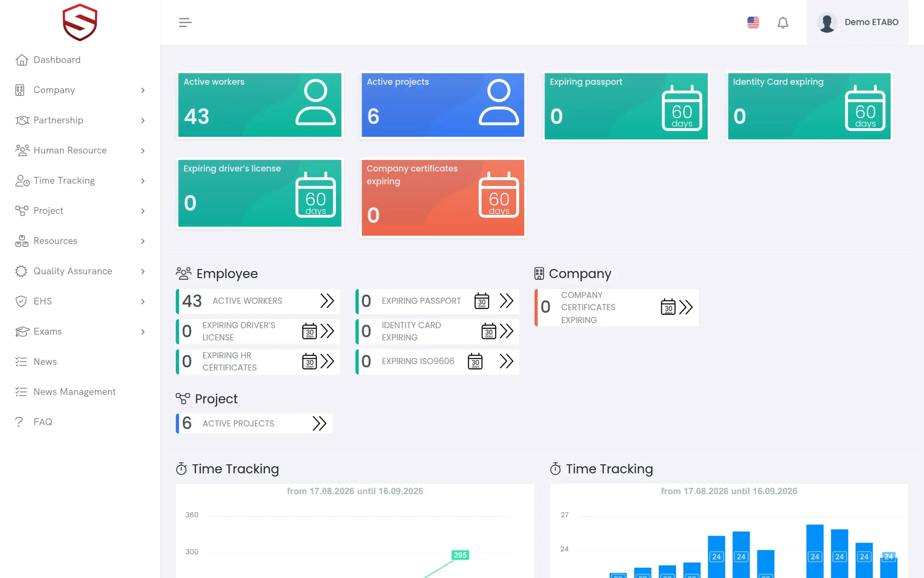The image size is (924, 578).
Task: Click the Expiring driver's license card
Action: [x=260, y=193]
